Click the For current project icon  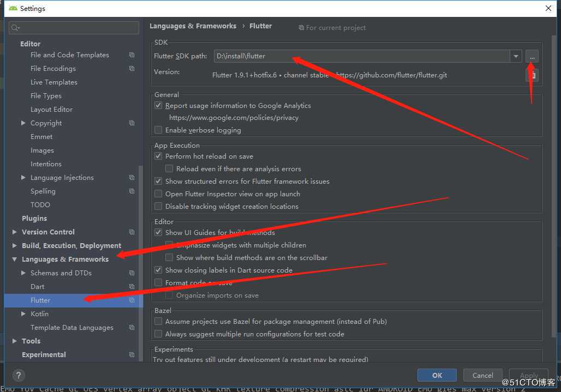coord(301,28)
